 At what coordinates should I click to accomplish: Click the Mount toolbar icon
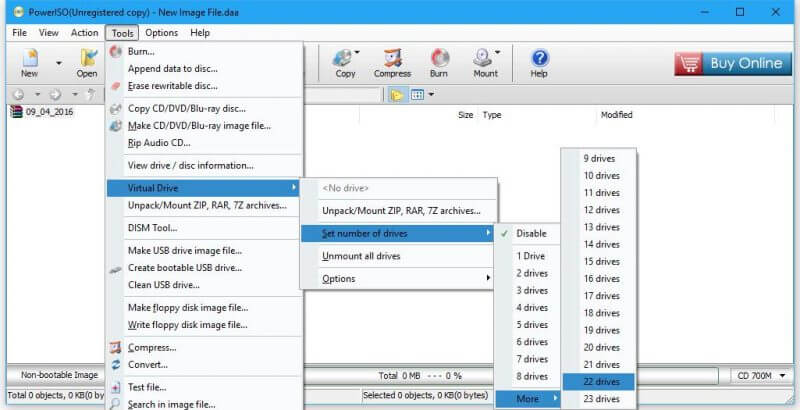point(485,62)
